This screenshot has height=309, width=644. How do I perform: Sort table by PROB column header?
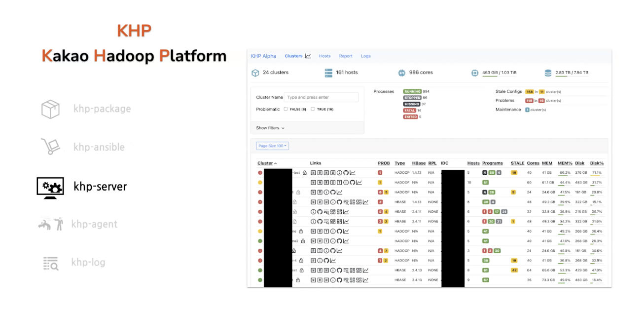[x=384, y=163]
